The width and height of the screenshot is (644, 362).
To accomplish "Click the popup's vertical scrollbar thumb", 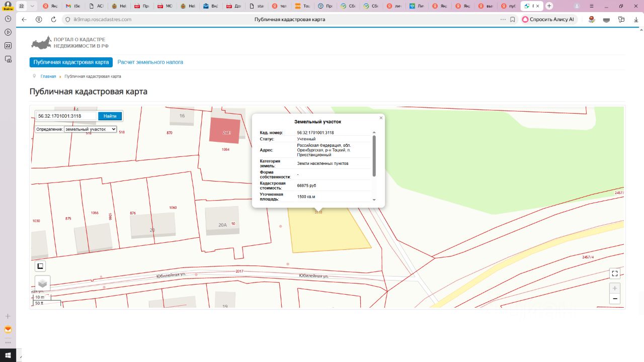I will click(x=374, y=156).
